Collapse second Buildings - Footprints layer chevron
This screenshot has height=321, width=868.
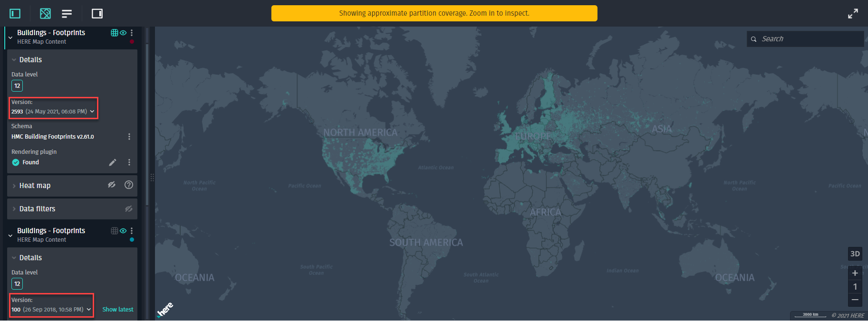pyautogui.click(x=10, y=235)
